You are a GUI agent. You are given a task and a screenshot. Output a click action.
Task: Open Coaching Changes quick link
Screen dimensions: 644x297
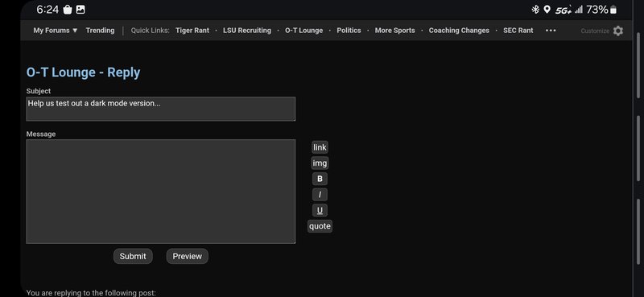click(x=459, y=31)
